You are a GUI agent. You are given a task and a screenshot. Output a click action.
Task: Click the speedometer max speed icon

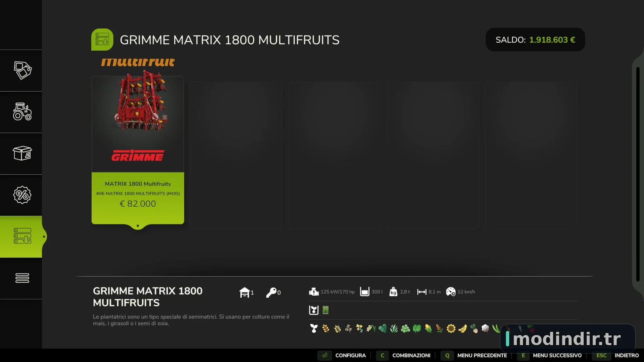coord(451,292)
